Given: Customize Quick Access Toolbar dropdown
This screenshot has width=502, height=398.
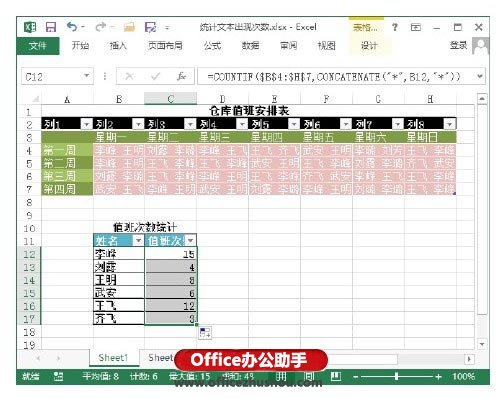Looking at the screenshot, I should 167,28.
